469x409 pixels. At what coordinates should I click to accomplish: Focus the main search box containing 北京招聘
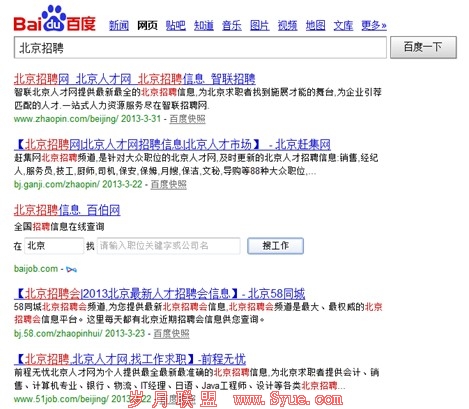pos(200,48)
